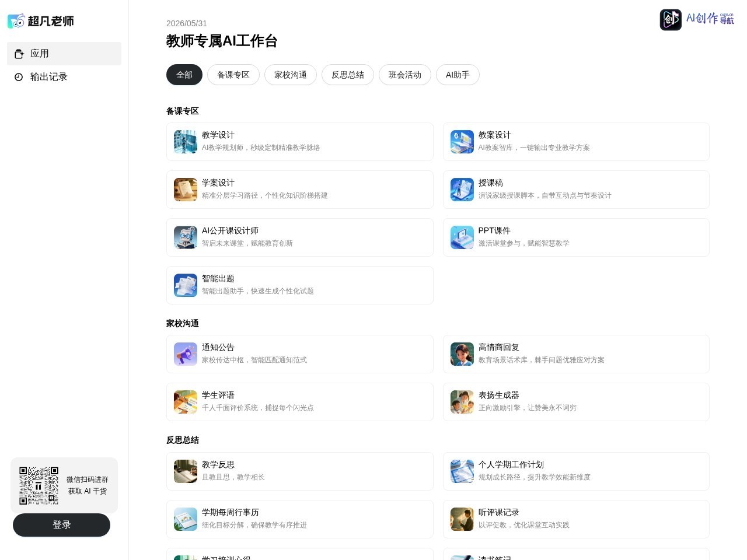Open 教学设计 app title
The image size is (747, 560).
[x=218, y=135]
